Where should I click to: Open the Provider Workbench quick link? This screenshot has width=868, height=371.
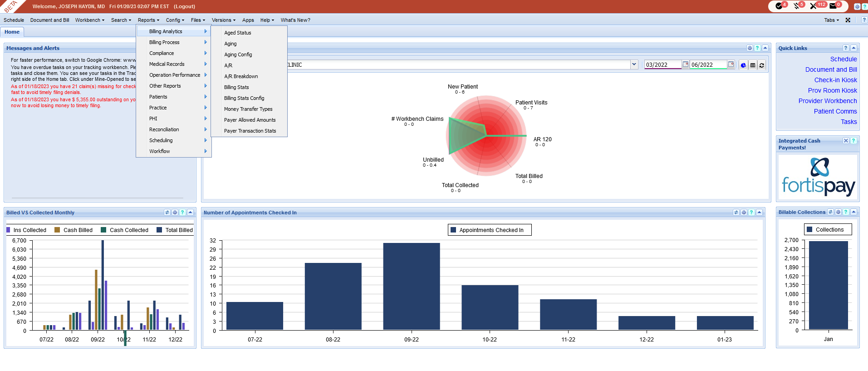click(x=828, y=101)
